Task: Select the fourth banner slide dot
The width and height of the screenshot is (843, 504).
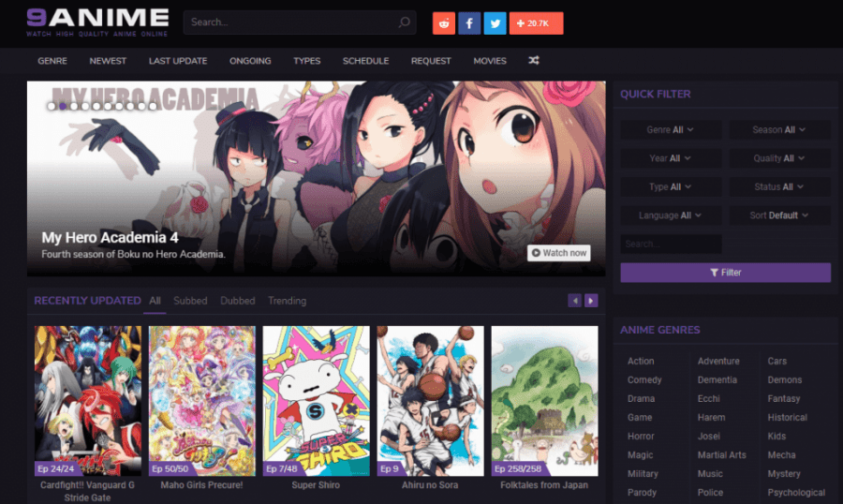Action: tap(85, 107)
